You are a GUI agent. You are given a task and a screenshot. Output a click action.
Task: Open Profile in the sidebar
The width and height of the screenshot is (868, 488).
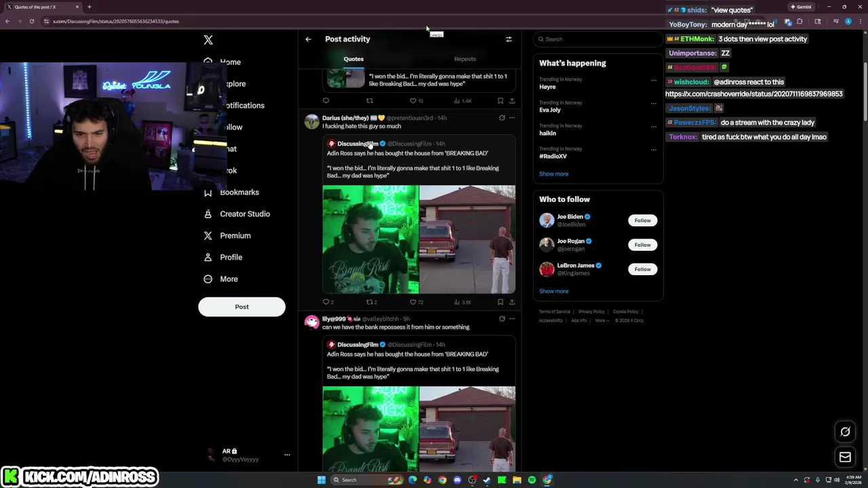tap(224, 258)
